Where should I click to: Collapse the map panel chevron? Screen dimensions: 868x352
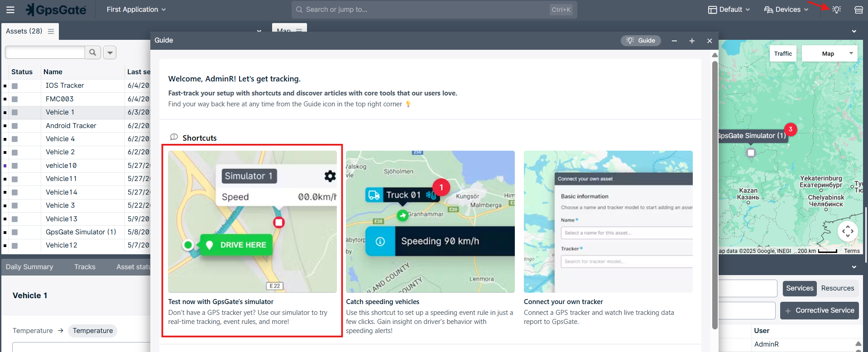854,31
